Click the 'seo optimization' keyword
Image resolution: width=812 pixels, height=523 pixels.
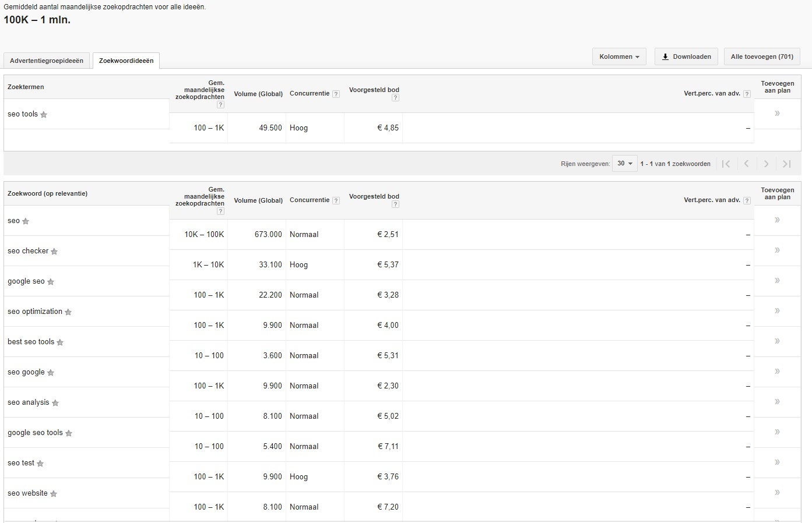click(35, 312)
